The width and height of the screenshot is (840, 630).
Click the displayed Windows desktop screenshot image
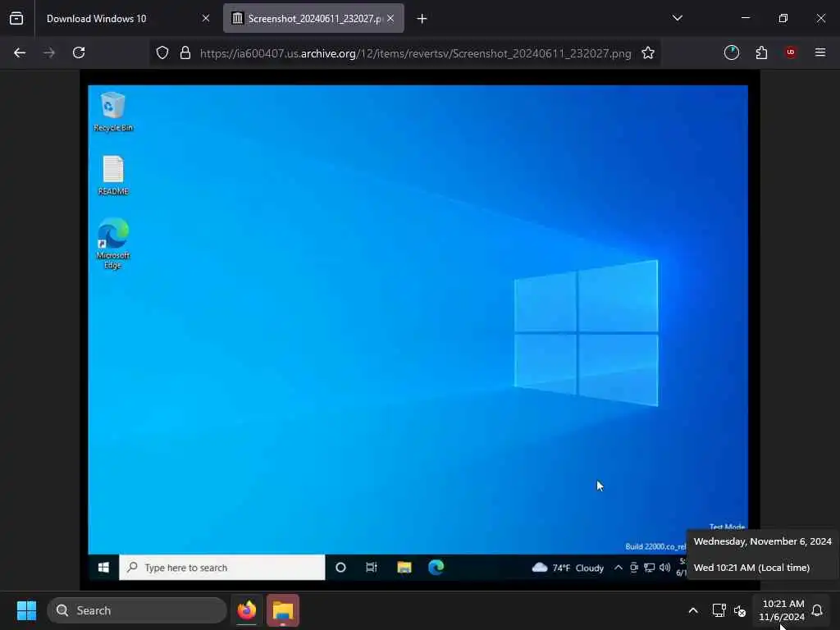click(x=419, y=330)
